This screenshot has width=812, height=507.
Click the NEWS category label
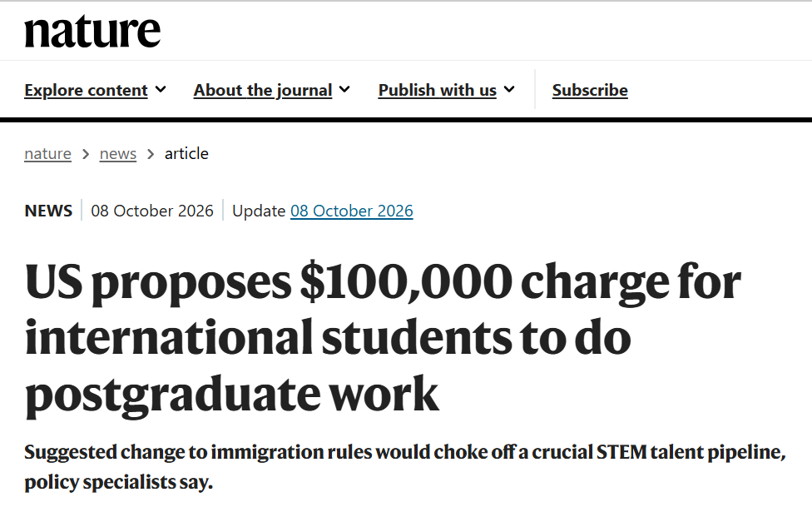pos(48,211)
